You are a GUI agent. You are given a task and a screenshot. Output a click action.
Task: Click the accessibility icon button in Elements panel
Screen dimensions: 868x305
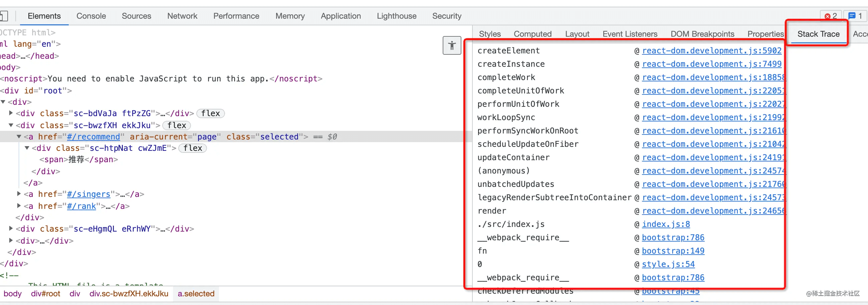(452, 45)
